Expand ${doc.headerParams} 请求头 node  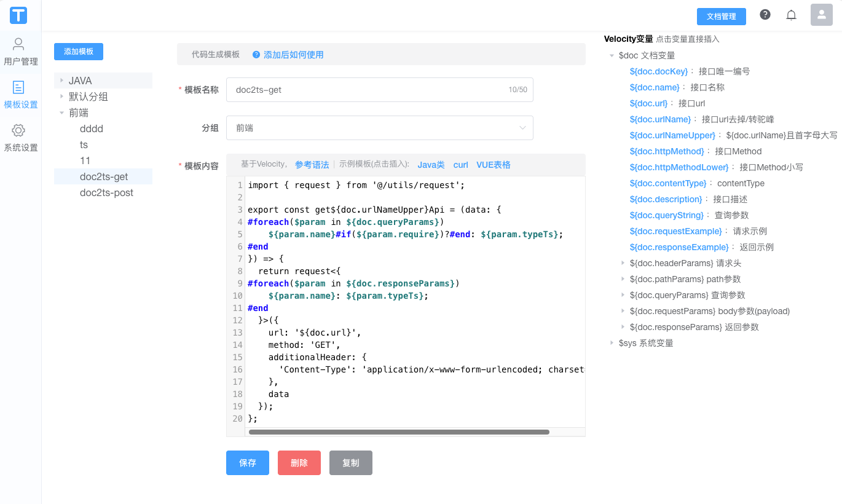pos(624,263)
